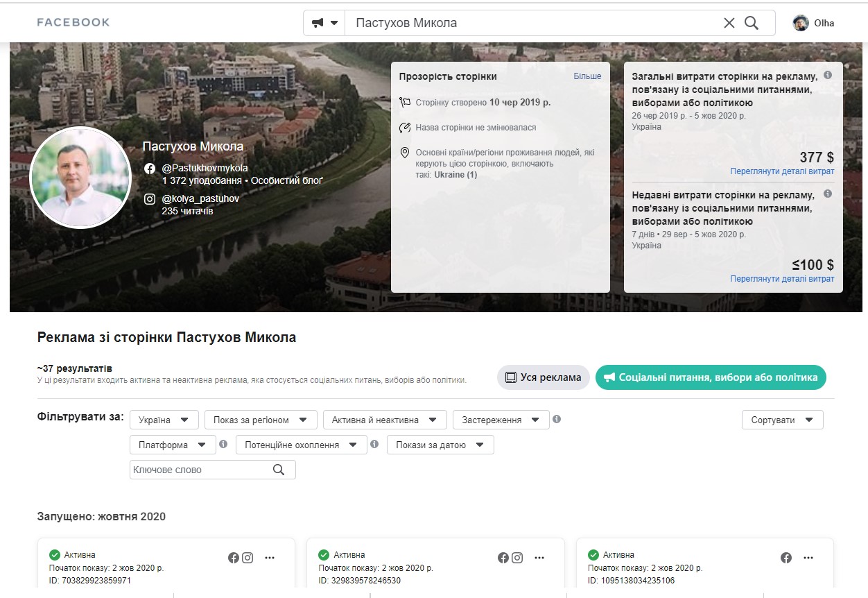Click the magnifier icon in the keyword field
868x598 pixels.
[279, 470]
